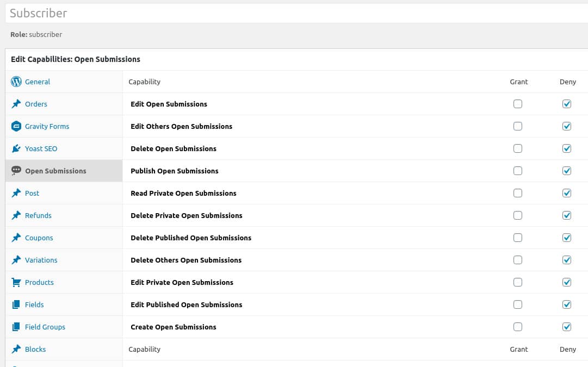
Task: Uncheck Deny for Publish Open Submissions
Action: point(567,171)
